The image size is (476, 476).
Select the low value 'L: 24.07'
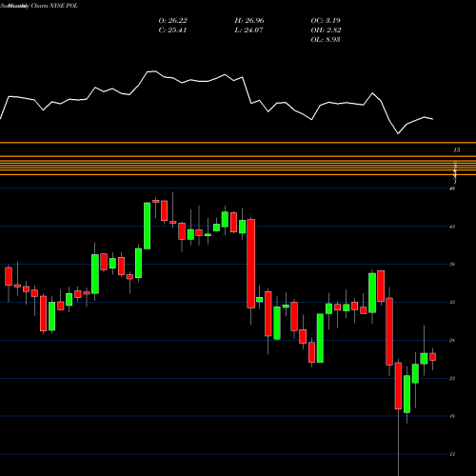pos(248,30)
